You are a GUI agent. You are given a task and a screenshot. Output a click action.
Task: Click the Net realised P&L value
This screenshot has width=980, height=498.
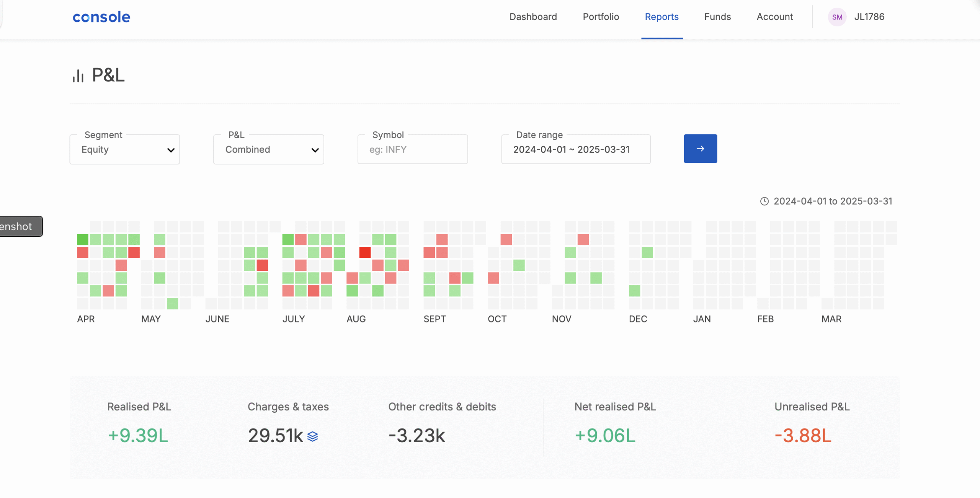point(605,436)
